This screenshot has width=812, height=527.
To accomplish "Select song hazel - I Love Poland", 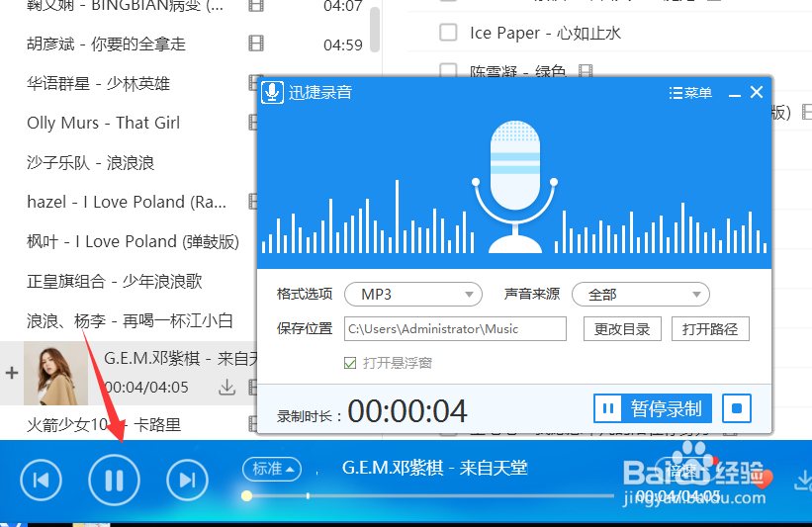I will point(127,202).
